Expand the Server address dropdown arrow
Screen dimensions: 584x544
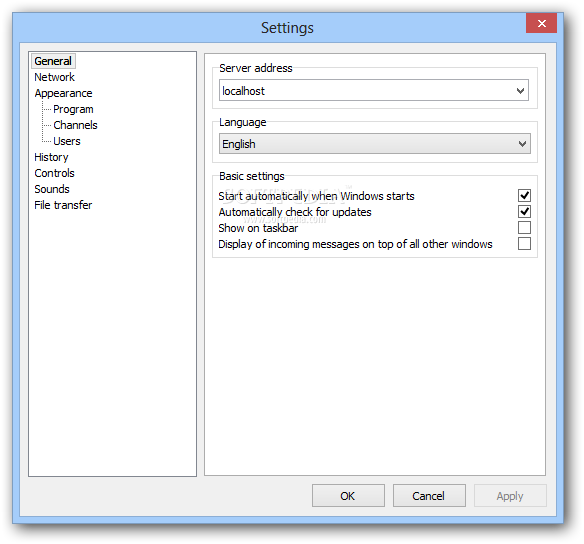tap(520, 90)
